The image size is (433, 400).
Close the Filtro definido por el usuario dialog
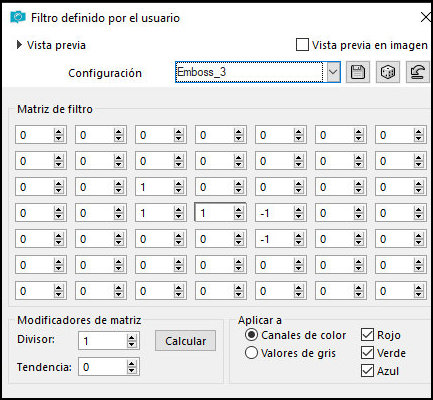pos(426,17)
